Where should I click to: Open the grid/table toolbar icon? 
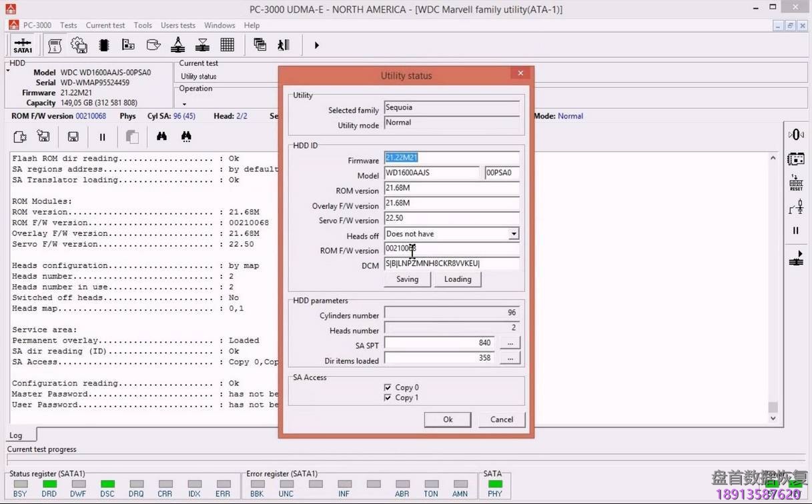[x=227, y=45]
